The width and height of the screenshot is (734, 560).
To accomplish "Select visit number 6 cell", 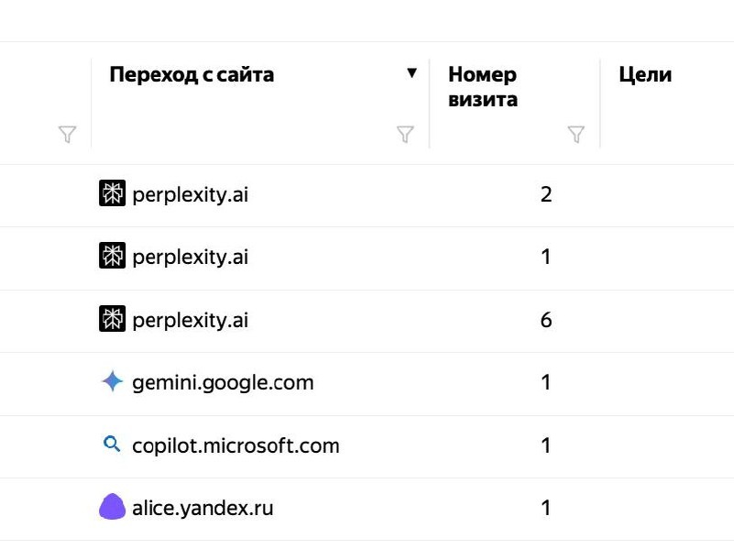I will (x=546, y=320).
